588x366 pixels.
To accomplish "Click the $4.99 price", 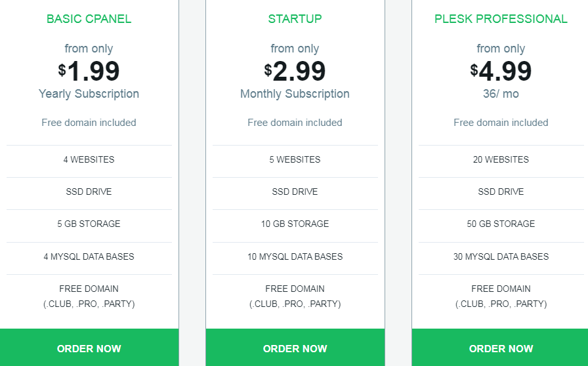I will (501, 70).
